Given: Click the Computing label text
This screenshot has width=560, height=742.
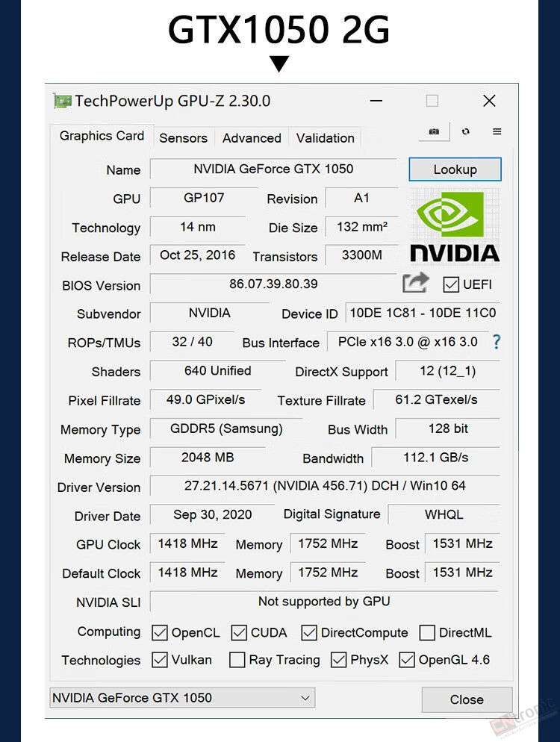Looking at the screenshot, I should tap(109, 632).
